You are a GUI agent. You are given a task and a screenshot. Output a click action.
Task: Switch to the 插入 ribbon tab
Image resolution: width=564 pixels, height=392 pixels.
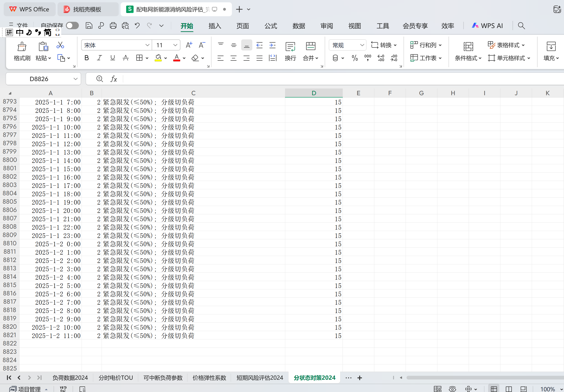pyautogui.click(x=215, y=26)
